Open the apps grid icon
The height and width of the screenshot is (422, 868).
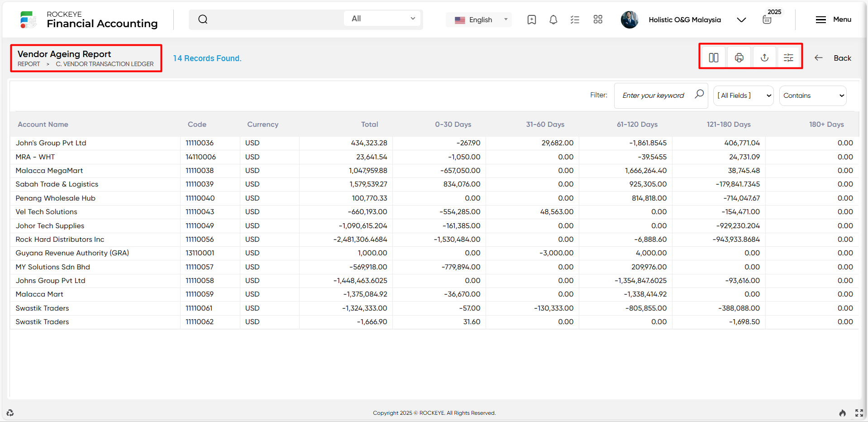[598, 19]
